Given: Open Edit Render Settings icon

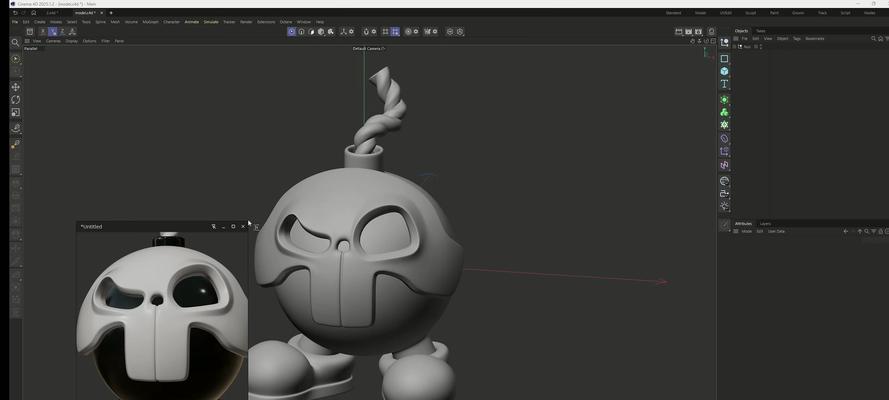Looking at the screenshot, I should point(698,32).
